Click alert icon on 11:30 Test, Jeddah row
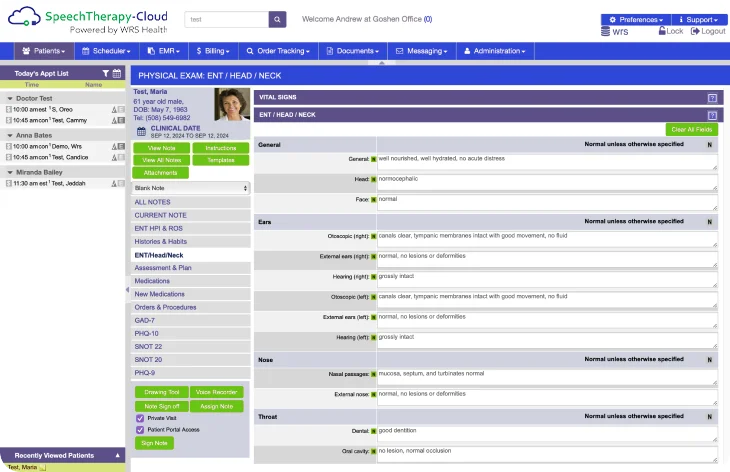 click(x=114, y=184)
